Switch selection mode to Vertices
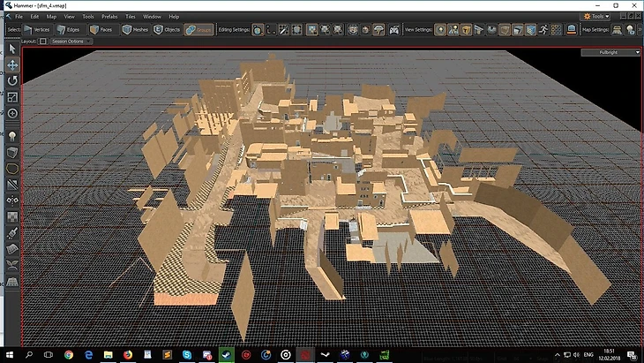 (40, 29)
